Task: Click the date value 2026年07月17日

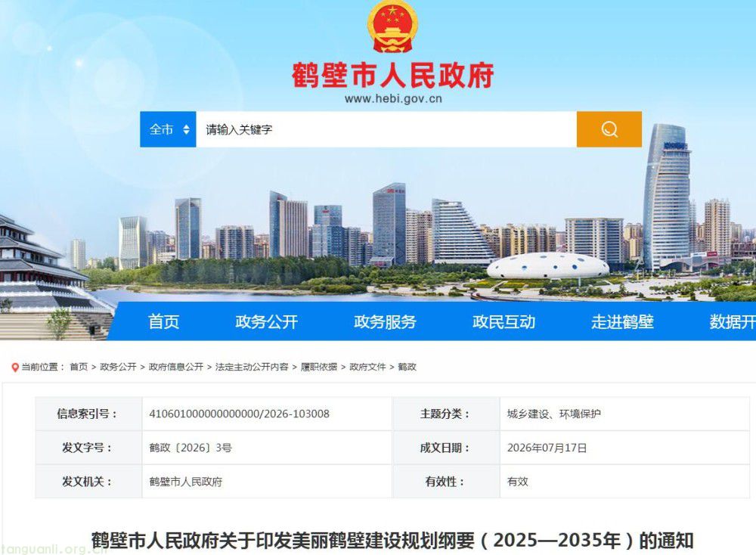Action: click(x=547, y=448)
